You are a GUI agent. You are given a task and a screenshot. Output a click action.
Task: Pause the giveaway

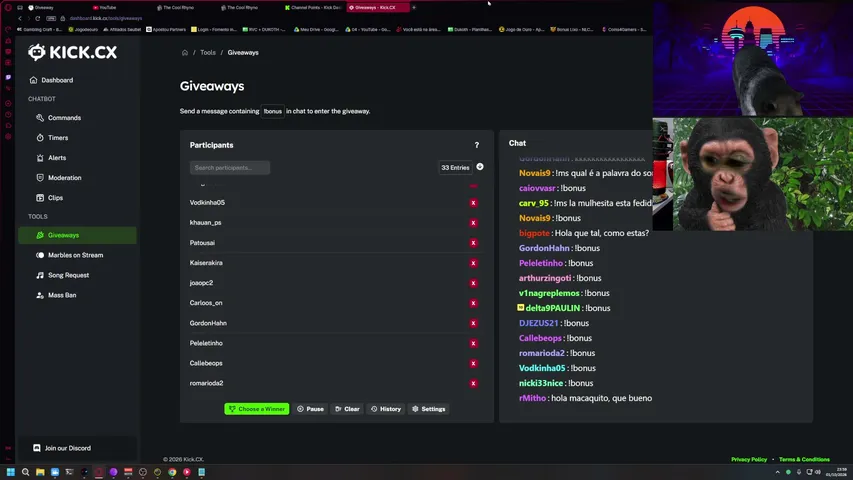pos(311,409)
